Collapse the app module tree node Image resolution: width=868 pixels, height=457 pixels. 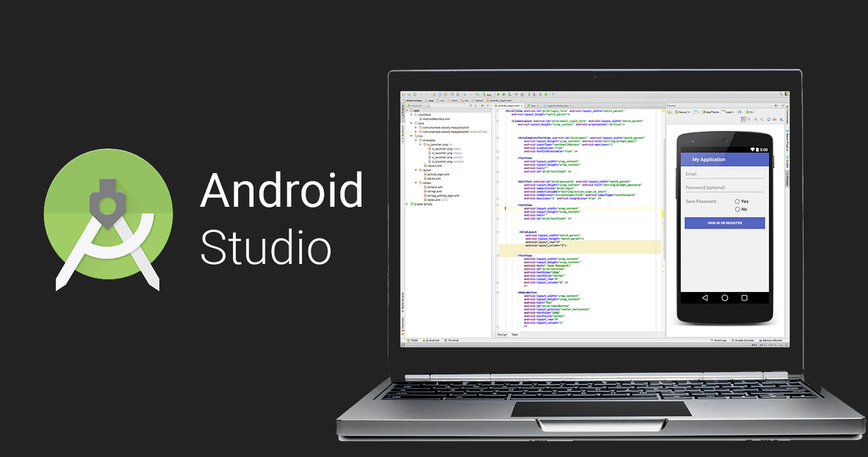[407, 111]
